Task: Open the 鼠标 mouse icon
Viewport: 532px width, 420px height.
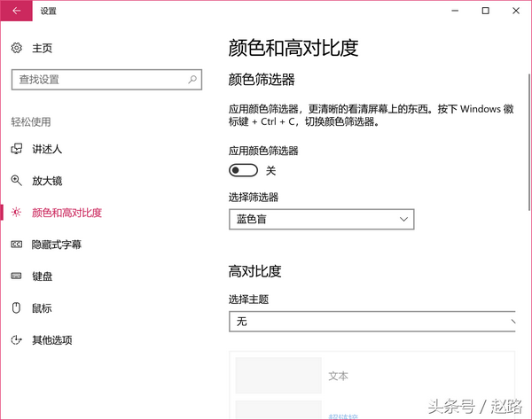Action: point(16,307)
